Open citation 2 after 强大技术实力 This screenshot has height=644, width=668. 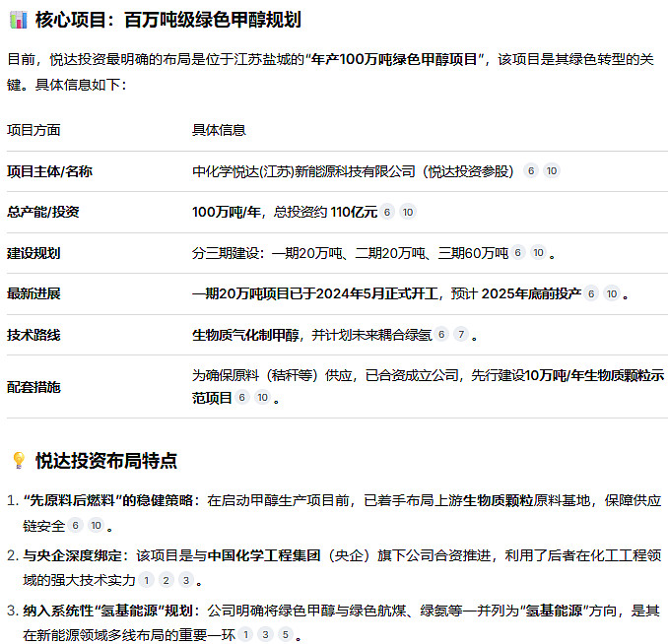pyautogui.click(x=167, y=580)
